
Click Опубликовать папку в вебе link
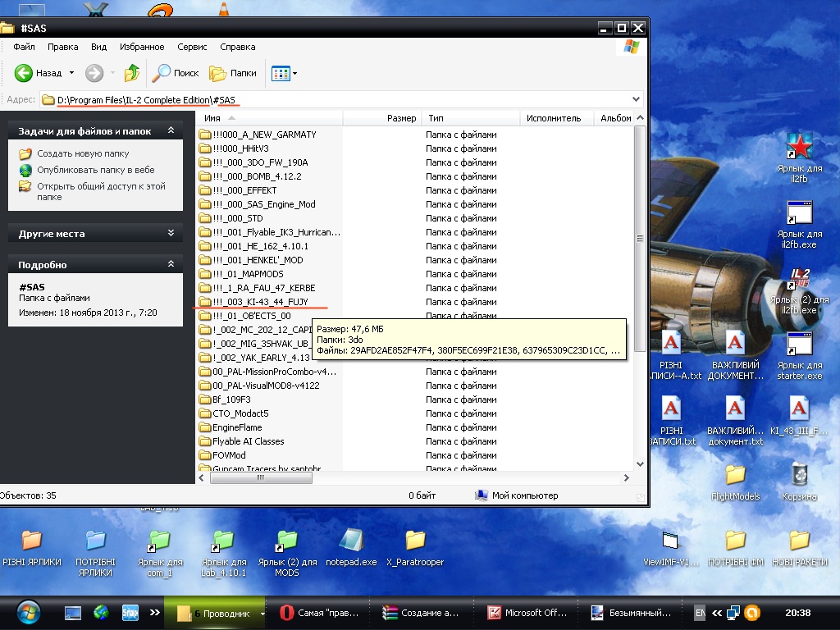95,170
